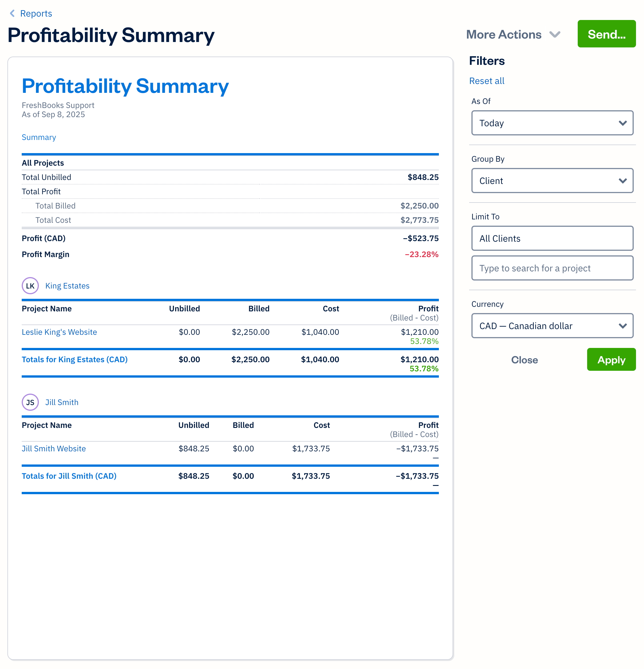Open the Reports breadcrumb link

[36, 13]
